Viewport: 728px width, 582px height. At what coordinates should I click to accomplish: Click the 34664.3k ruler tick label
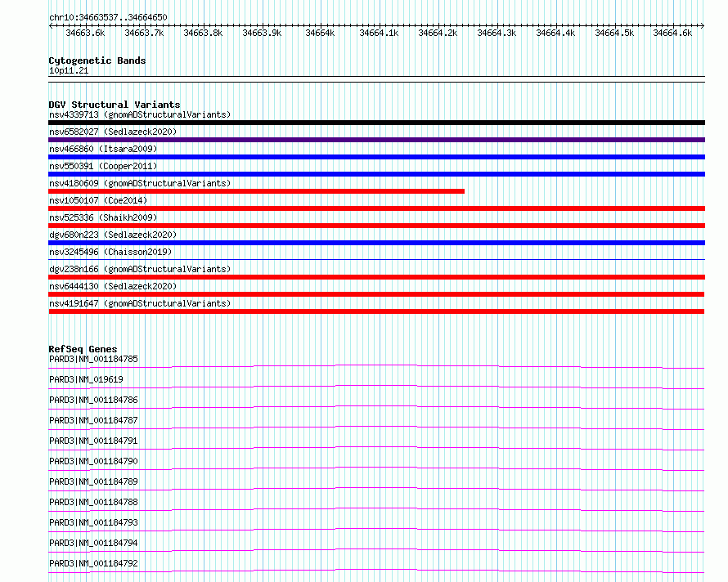click(497, 33)
